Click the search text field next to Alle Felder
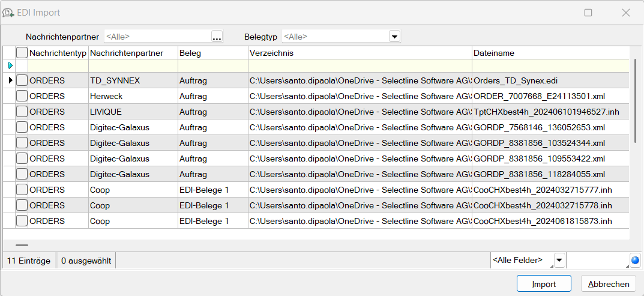Viewport: 644px width, 296px height. 597,261
